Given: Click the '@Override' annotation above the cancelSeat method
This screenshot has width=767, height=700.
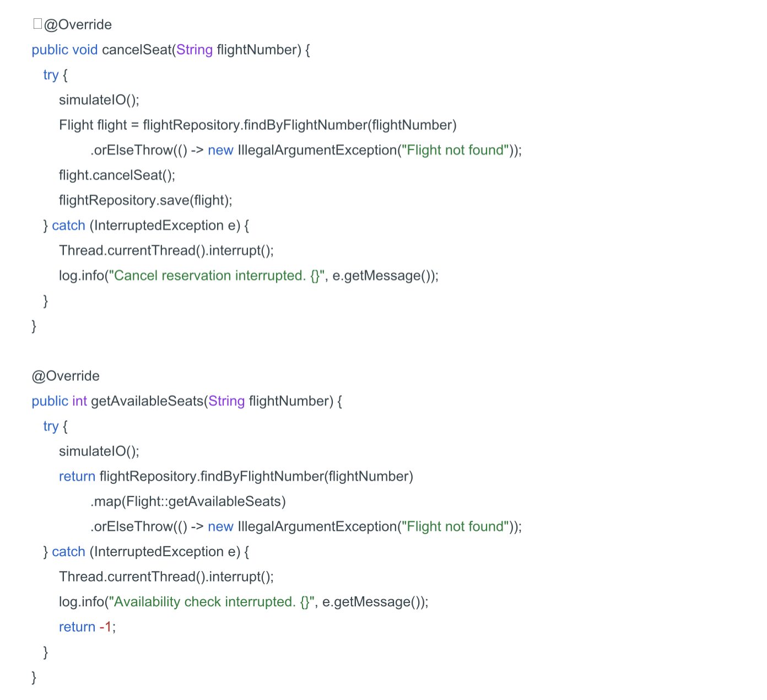Looking at the screenshot, I should (78, 25).
